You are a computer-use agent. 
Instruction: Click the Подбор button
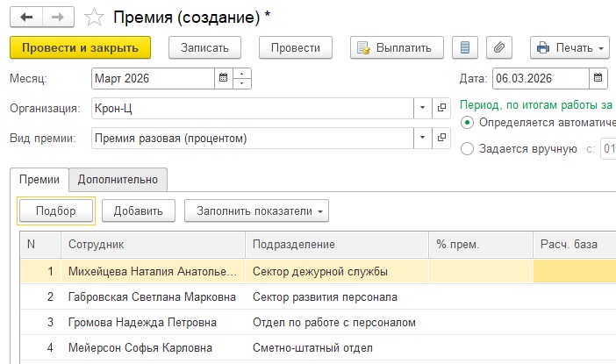click(56, 211)
